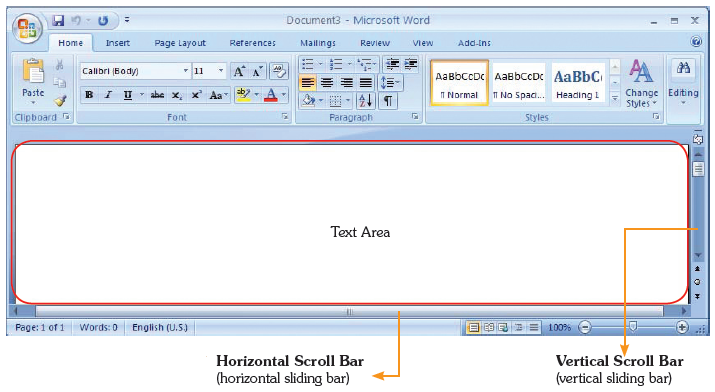Open the Add-Ins tab
The width and height of the screenshot is (715, 392).
point(474,43)
